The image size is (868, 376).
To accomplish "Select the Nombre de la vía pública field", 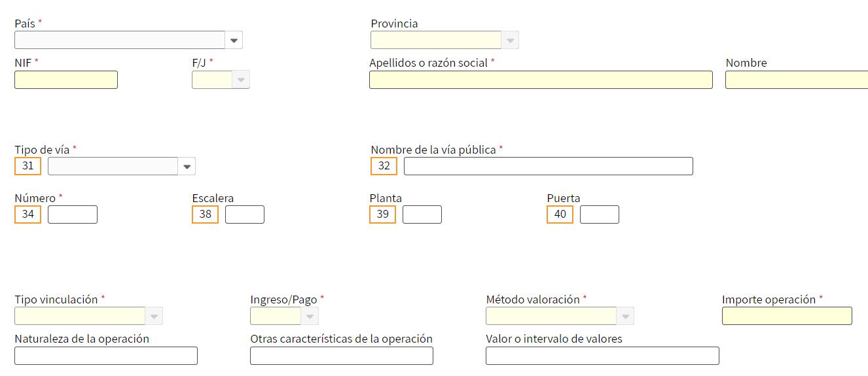I will (x=548, y=166).
